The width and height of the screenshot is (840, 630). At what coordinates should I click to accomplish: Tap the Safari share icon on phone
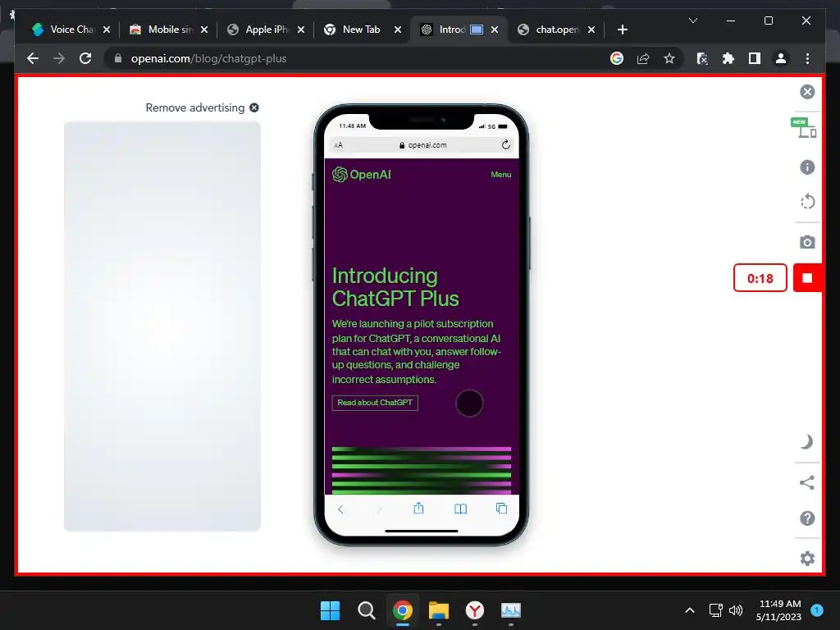(x=418, y=508)
